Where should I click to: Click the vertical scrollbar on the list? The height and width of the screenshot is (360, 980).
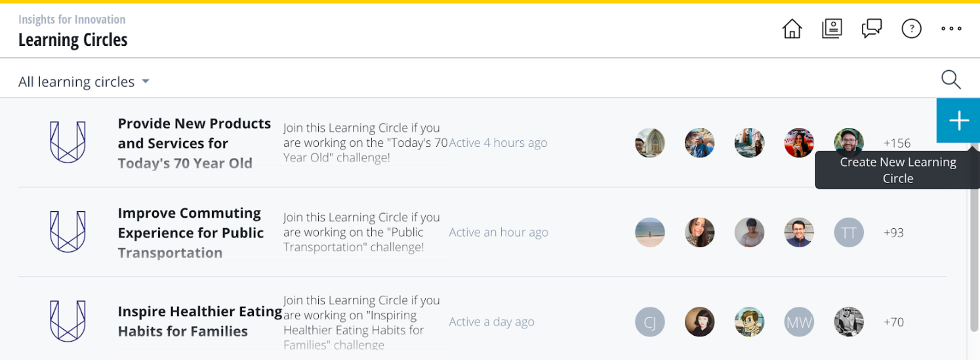pyautogui.click(x=973, y=256)
